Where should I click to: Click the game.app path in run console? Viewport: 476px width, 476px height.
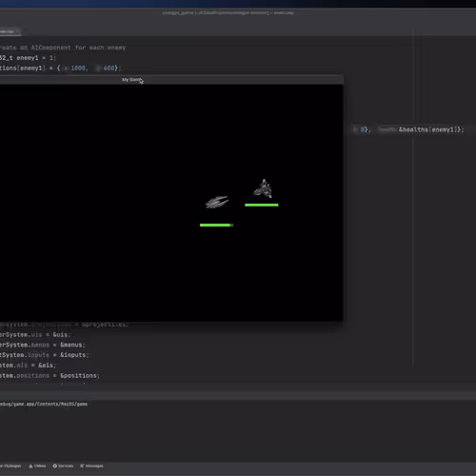44,404
